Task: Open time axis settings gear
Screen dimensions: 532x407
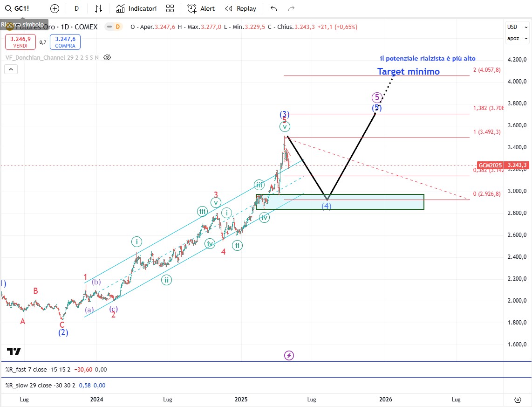Action: (x=518, y=400)
